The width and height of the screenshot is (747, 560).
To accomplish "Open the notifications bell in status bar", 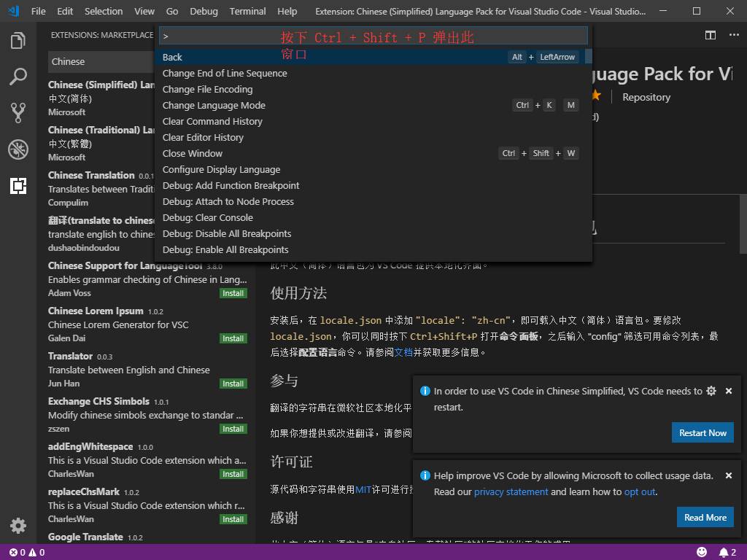I will (727, 553).
